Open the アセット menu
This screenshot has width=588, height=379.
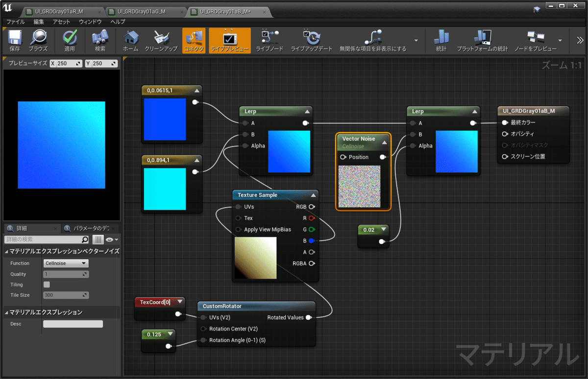pos(61,22)
